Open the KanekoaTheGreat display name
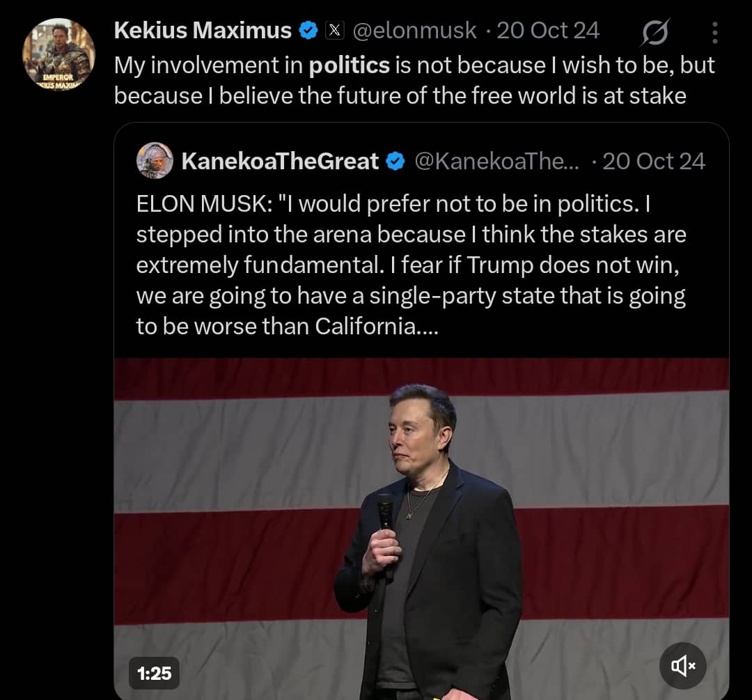The height and width of the screenshot is (700, 752). tap(280, 162)
